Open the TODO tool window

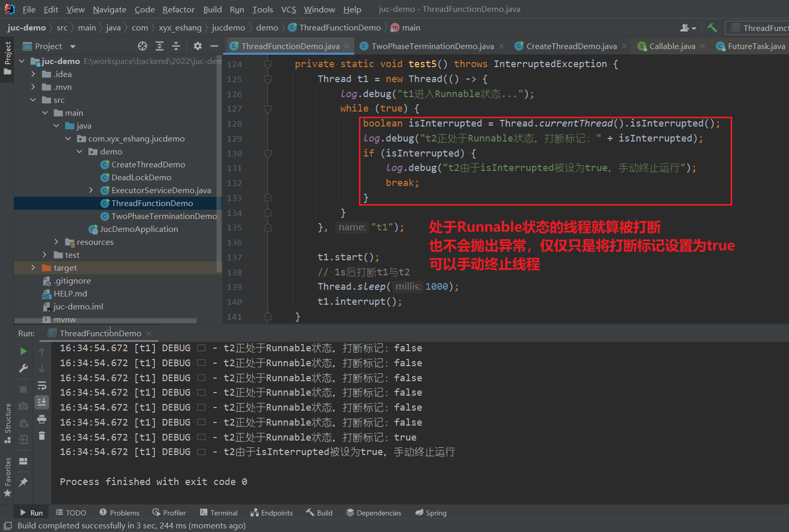(x=71, y=513)
